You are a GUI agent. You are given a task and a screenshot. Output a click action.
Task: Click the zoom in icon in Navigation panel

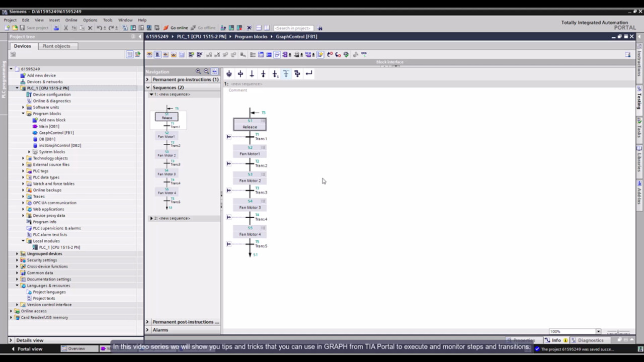pos(198,71)
